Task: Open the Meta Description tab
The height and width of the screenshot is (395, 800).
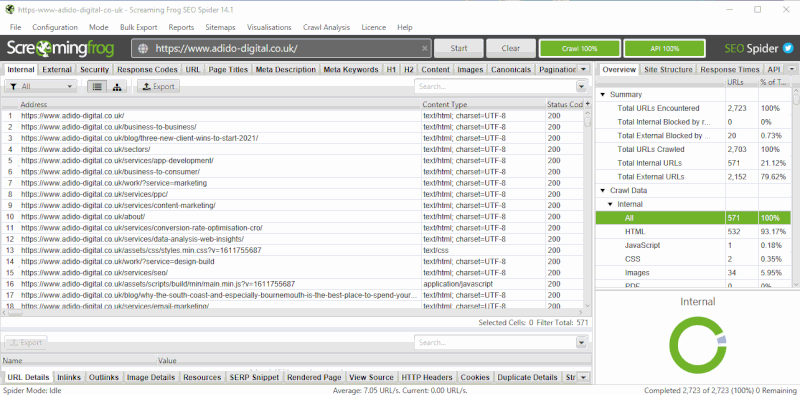Action: tap(286, 69)
